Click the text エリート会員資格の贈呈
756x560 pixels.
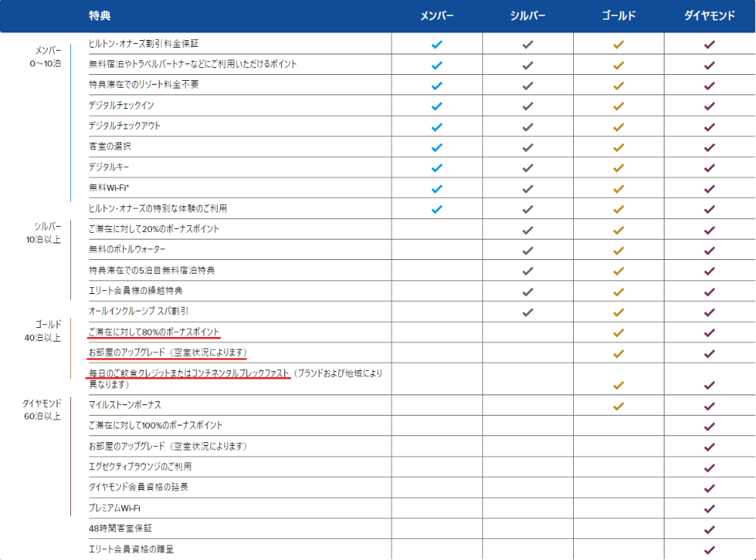coord(131,549)
